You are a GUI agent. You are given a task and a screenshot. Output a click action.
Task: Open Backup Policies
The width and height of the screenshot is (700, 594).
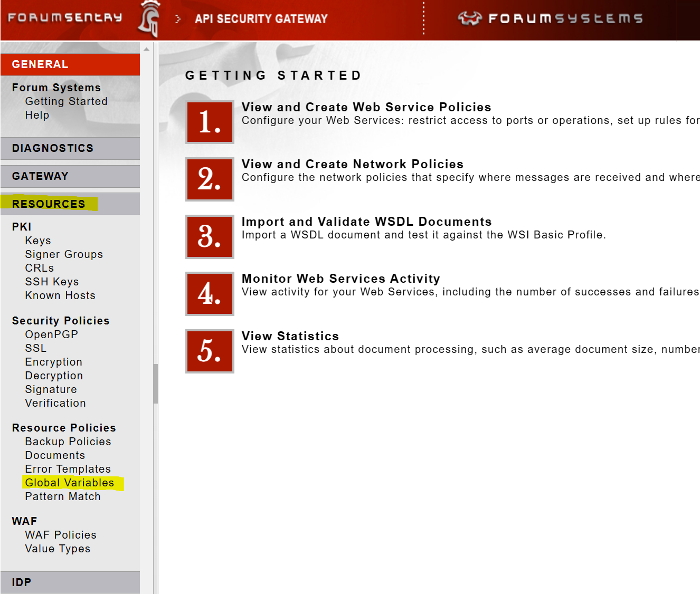68,442
